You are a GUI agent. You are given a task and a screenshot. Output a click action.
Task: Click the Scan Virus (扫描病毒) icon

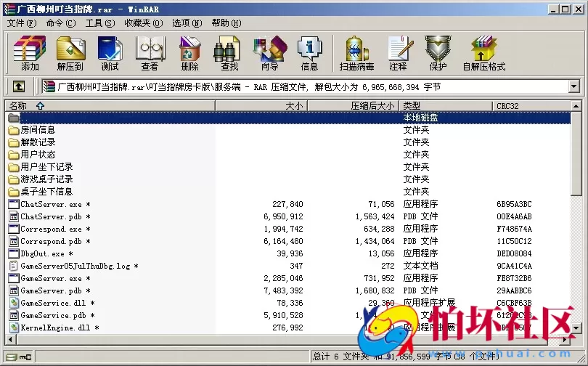coord(356,52)
